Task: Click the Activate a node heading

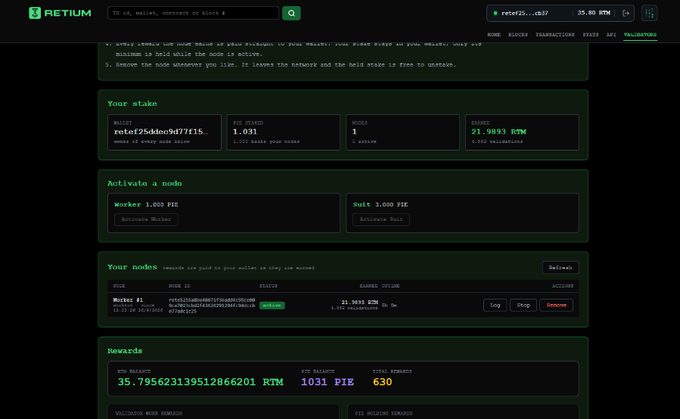Action: [145, 183]
